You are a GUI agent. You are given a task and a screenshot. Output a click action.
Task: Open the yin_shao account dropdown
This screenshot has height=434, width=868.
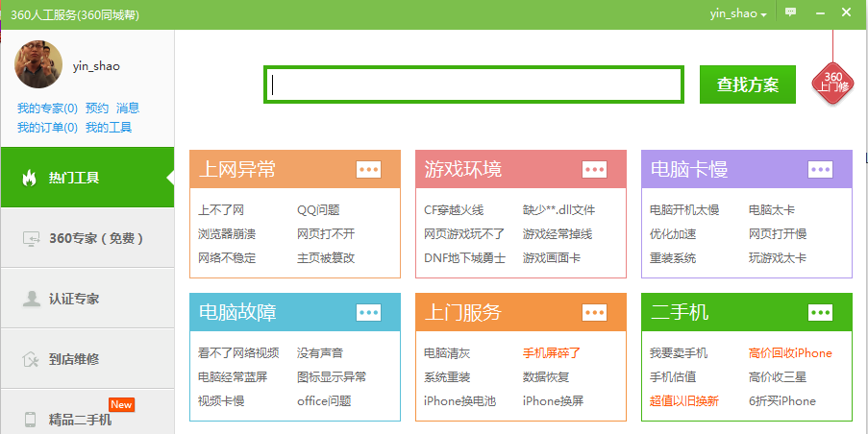coord(738,14)
